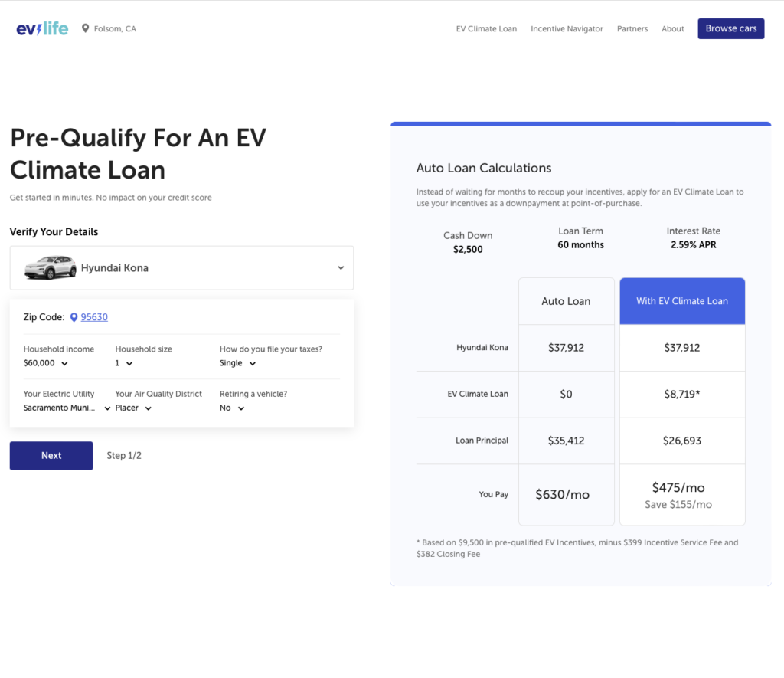Click the 2.59% APR interest rate
The image size is (784, 678).
pyautogui.click(x=694, y=244)
